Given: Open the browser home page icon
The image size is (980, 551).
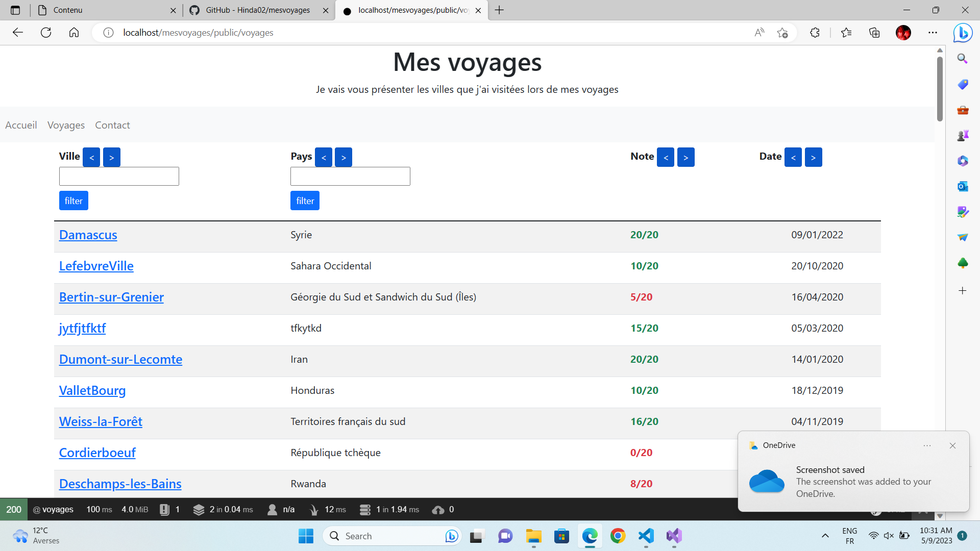Looking at the screenshot, I should coord(74,33).
